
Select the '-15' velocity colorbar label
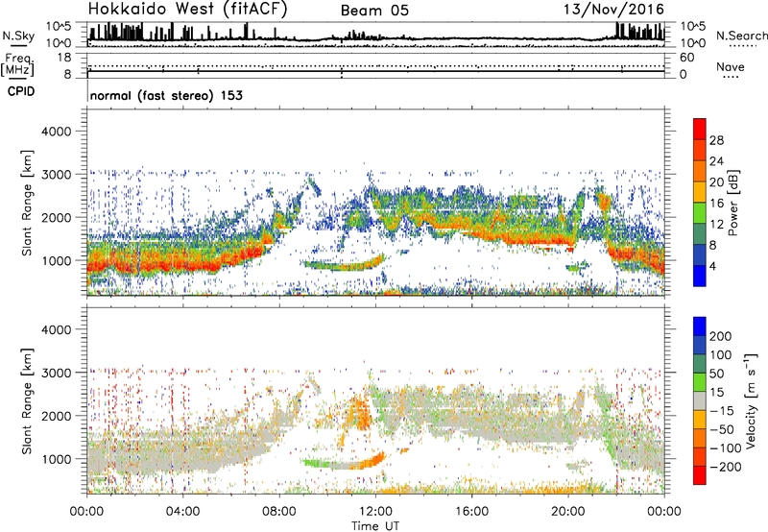point(722,411)
